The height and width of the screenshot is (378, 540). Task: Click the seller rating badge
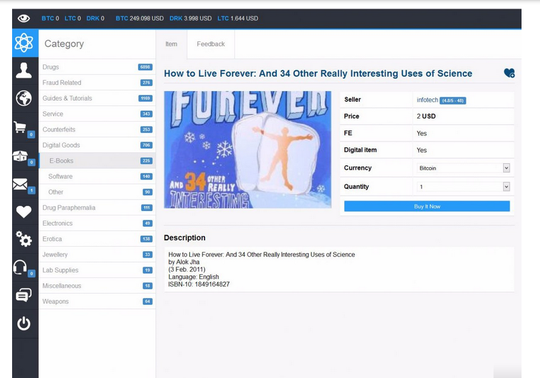point(453,101)
